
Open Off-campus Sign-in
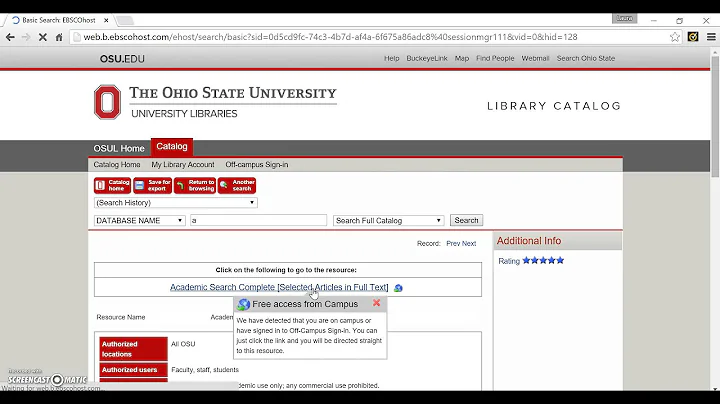tap(257, 164)
